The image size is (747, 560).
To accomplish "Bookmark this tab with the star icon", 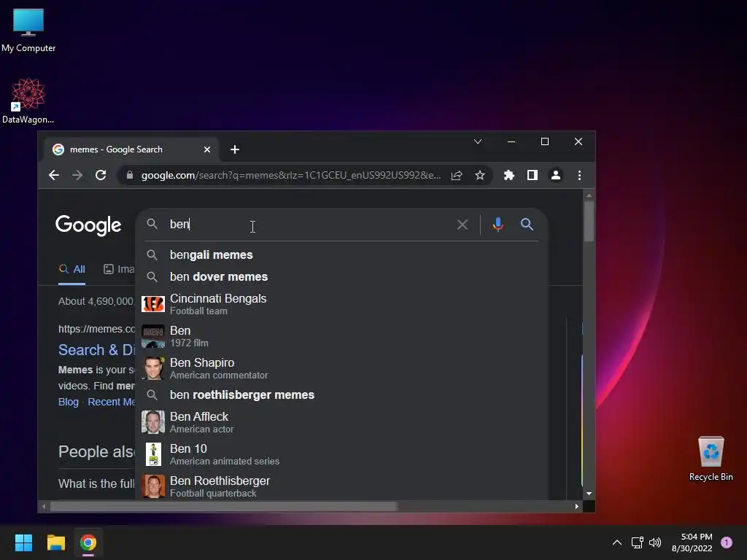I will coord(480,175).
